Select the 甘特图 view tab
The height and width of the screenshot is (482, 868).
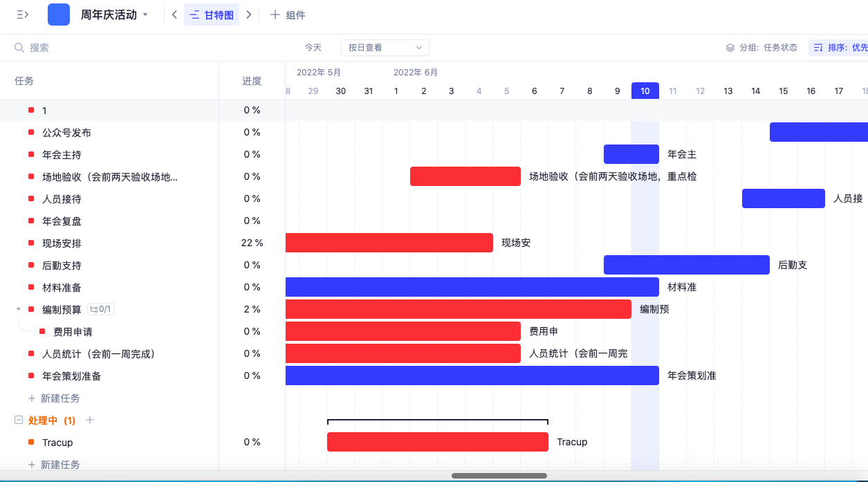(x=212, y=14)
